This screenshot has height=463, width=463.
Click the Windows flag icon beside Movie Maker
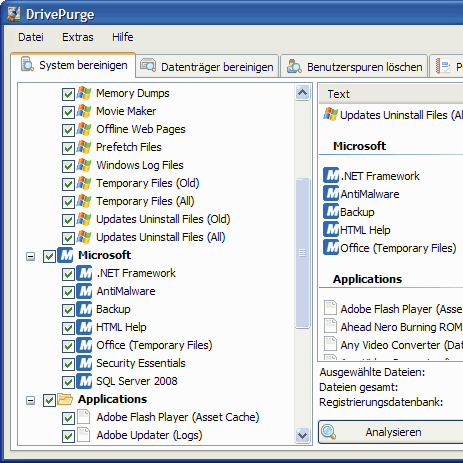pos(84,111)
